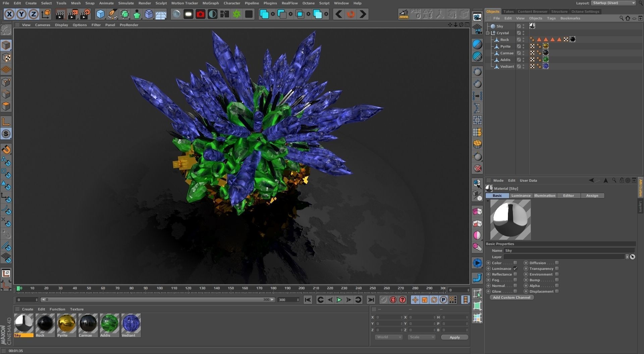Open the Octane menu

308,3
